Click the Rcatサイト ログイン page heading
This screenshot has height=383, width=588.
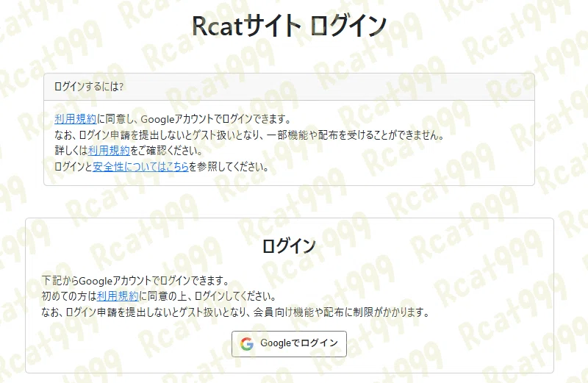[x=289, y=26]
